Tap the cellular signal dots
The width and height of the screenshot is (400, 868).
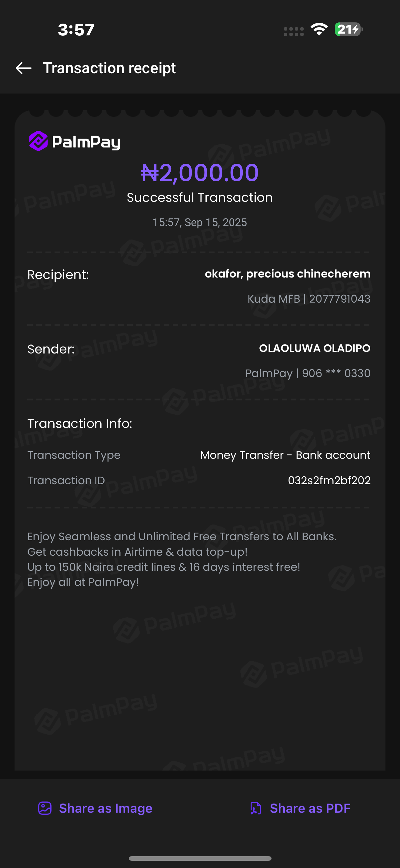[294, 32]
